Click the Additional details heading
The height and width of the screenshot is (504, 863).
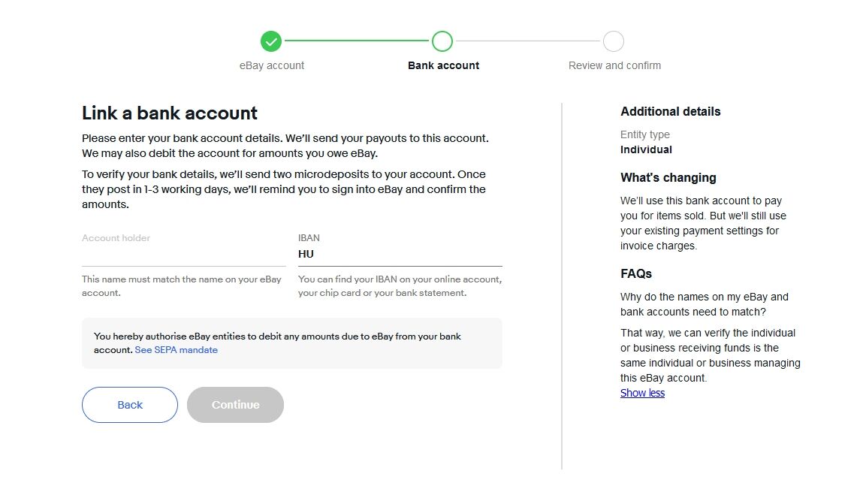pyautogui.click(x=670, y=111)
